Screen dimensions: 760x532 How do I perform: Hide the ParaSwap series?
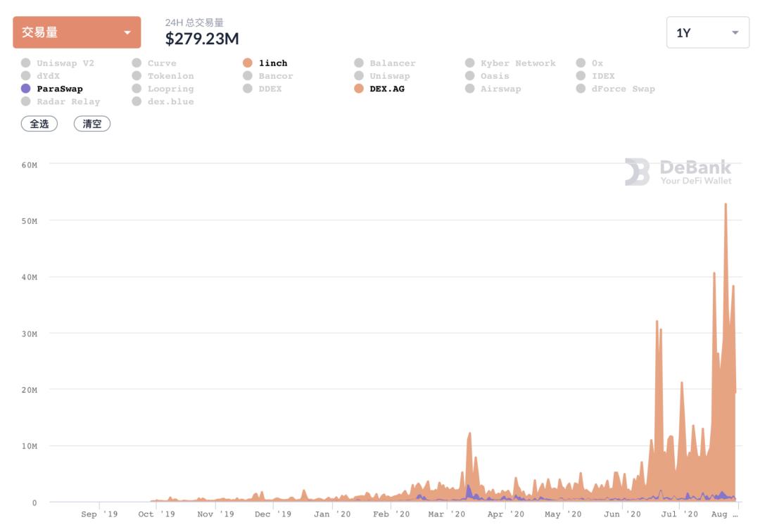pos(52,89)
